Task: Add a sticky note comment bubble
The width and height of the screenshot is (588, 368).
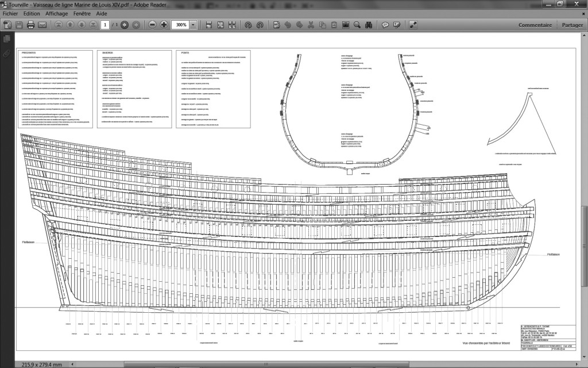Action: pos(385,25)
